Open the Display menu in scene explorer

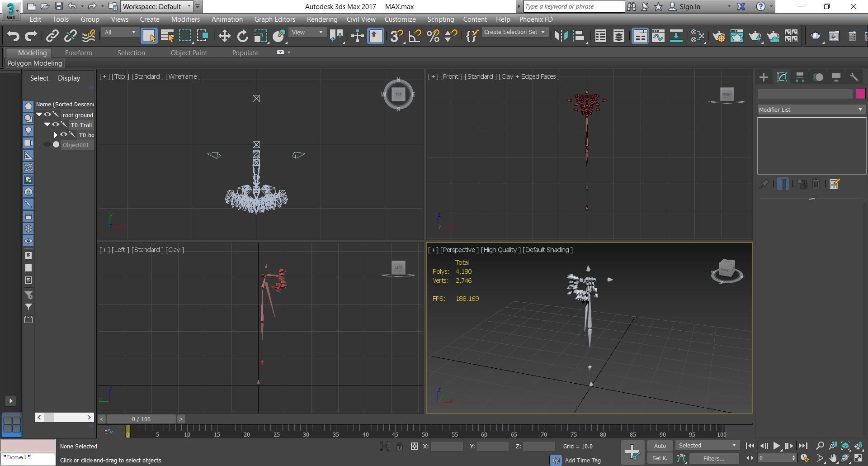point(69,78)
